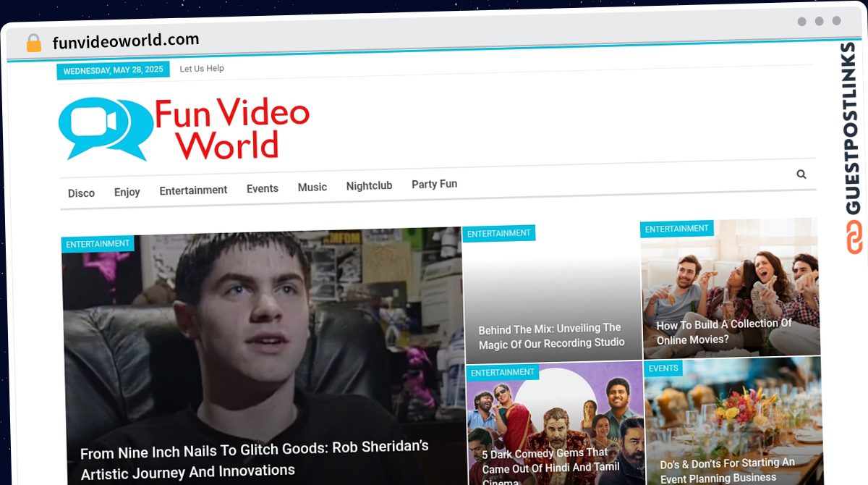Open the Party Fun menu item

[x=434, y=184]
